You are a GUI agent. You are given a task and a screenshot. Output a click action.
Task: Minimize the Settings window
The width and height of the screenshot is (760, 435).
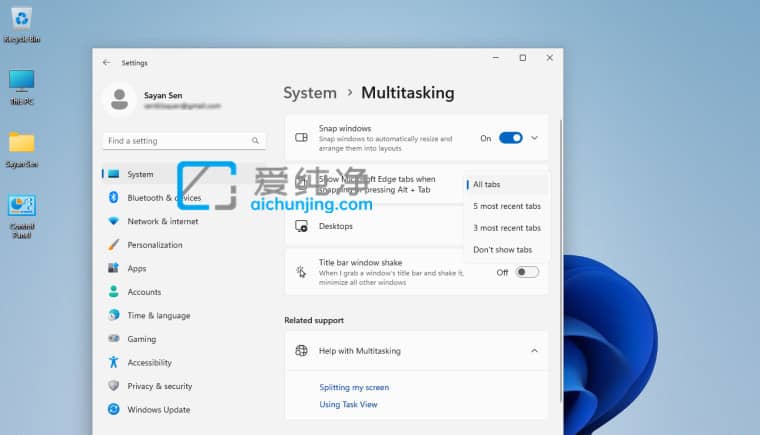(x=495, y=58)
